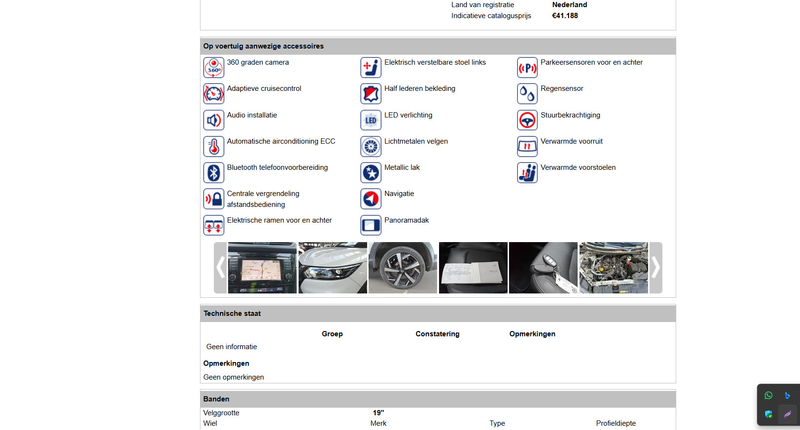Click the Velggrootte label

[221, 413]
